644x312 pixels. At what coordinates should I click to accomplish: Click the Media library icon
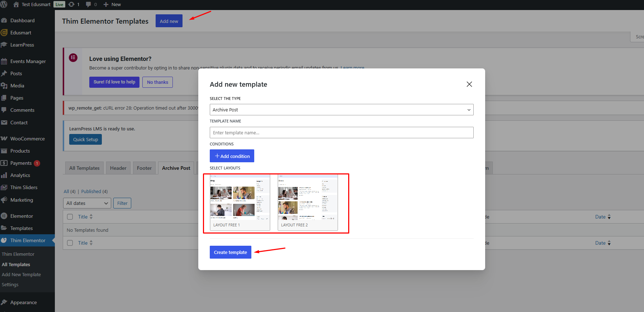tap(4, 86)
